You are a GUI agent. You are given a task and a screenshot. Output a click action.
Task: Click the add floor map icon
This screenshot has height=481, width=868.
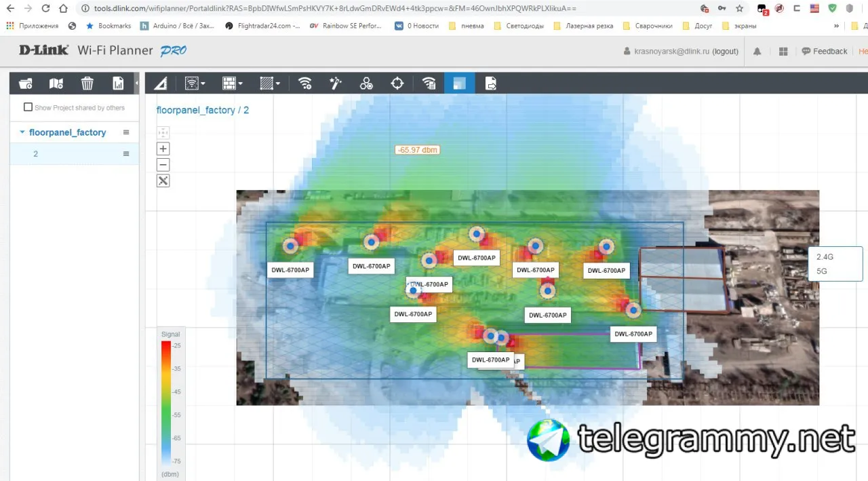56,83
